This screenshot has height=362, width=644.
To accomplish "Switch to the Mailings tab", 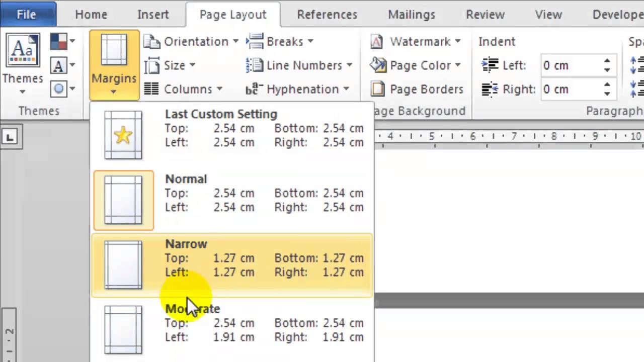I will tap(412, 15).
